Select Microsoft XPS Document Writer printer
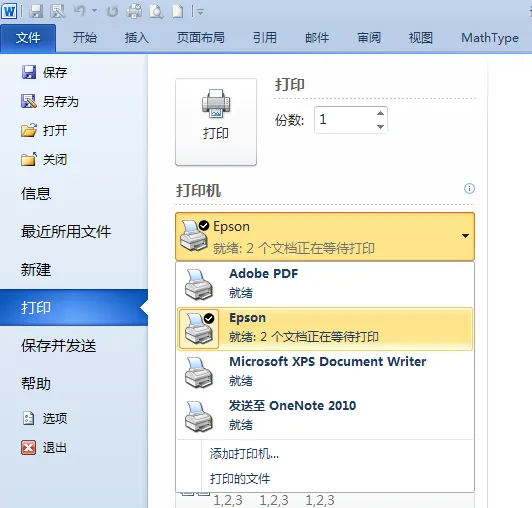 click(x=325, y=372)
